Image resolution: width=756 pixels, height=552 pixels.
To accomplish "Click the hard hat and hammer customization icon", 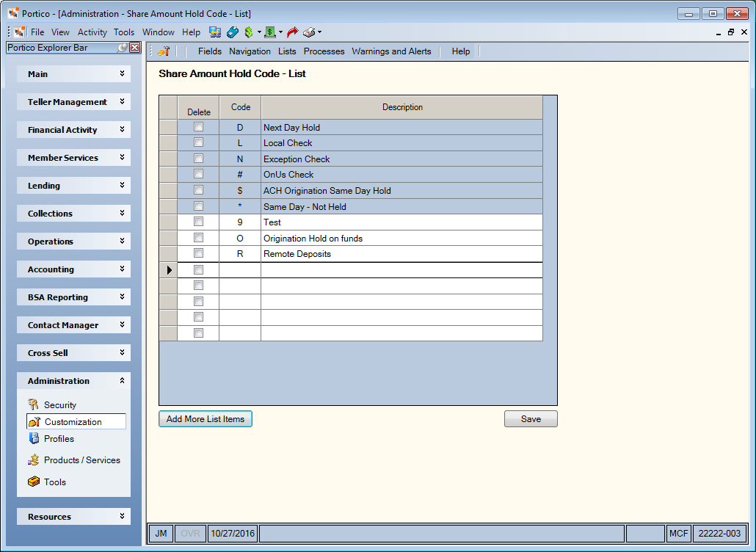I will pos(164,51).
